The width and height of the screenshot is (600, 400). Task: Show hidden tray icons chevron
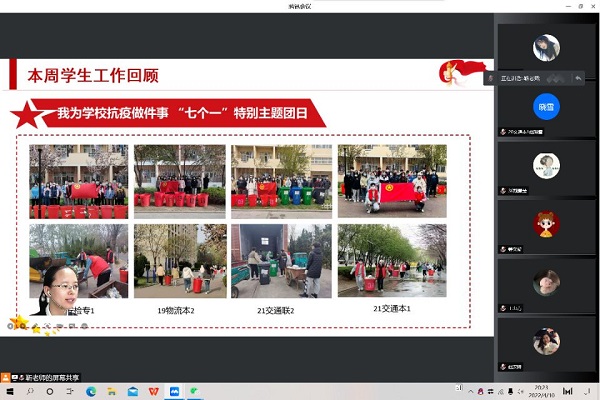tap(471, 392)
